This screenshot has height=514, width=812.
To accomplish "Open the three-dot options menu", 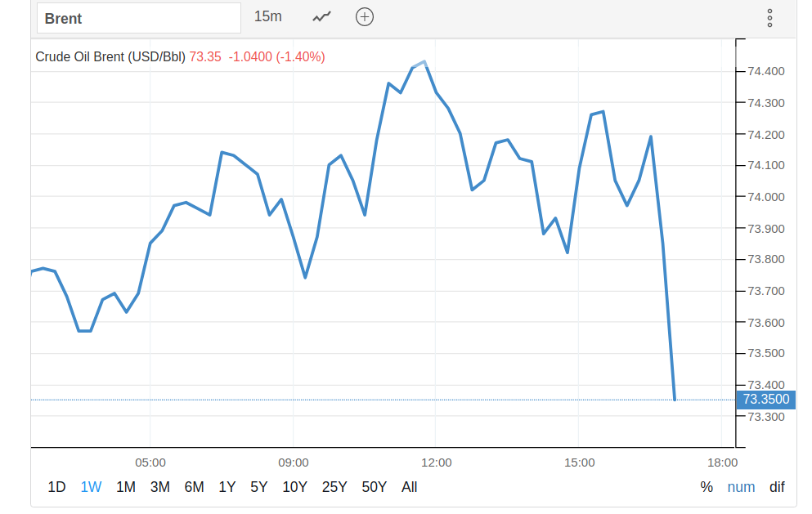I will pyautogui.click(x=769, y=18).
